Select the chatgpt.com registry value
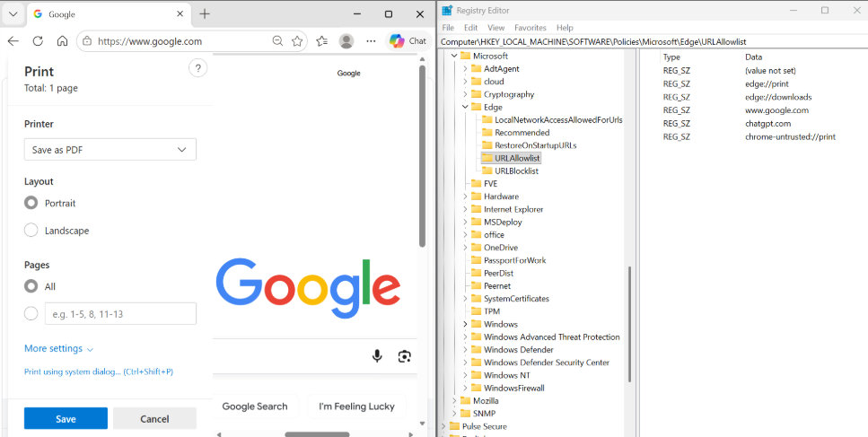Screen dimensions: 868x437 pyautogui.click(x=767, y=123)
